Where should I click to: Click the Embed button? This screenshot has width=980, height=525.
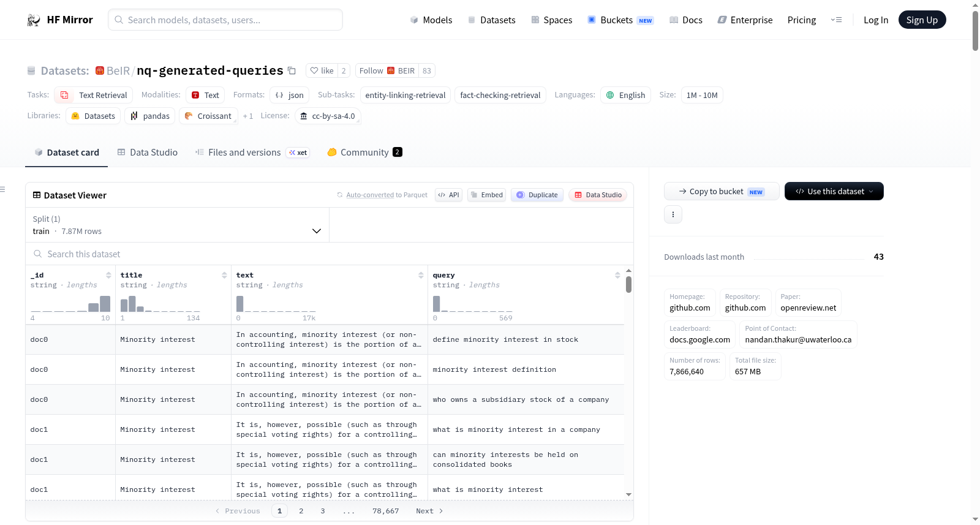(x=486, y=195)
